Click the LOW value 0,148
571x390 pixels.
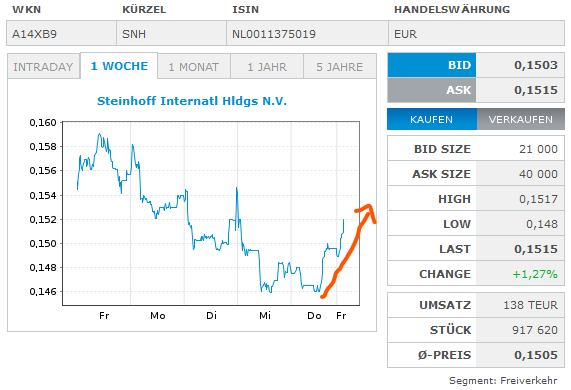[542, 224]
